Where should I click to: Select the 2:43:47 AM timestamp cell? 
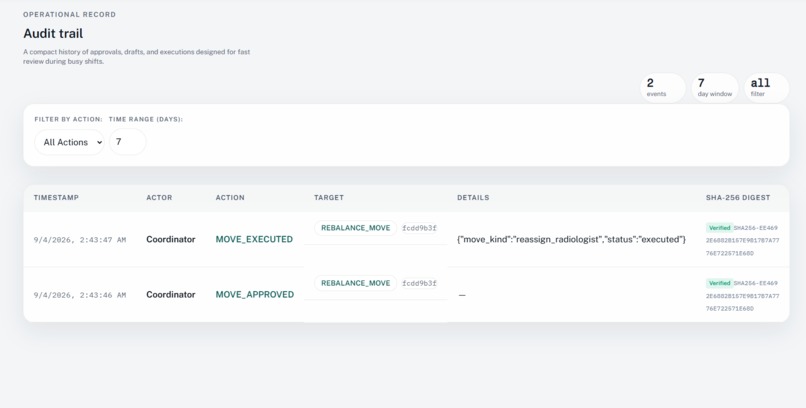click(x=80, y=240)
